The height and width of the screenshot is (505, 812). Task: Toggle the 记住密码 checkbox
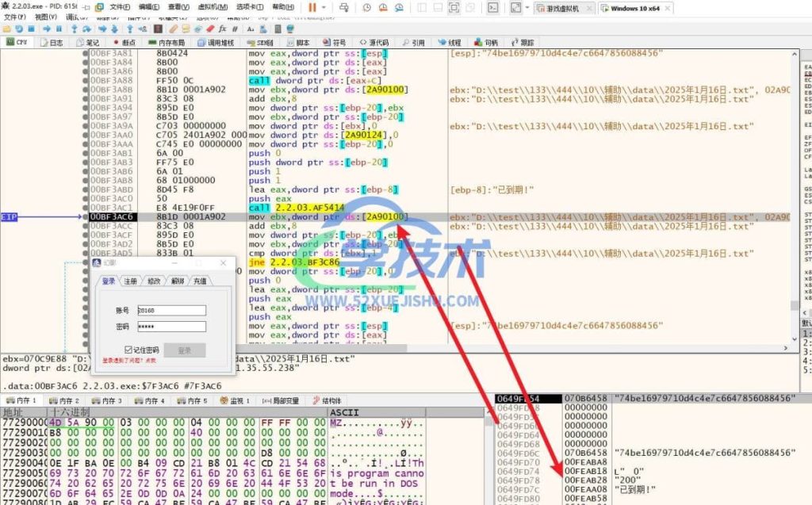coord(128,350)
